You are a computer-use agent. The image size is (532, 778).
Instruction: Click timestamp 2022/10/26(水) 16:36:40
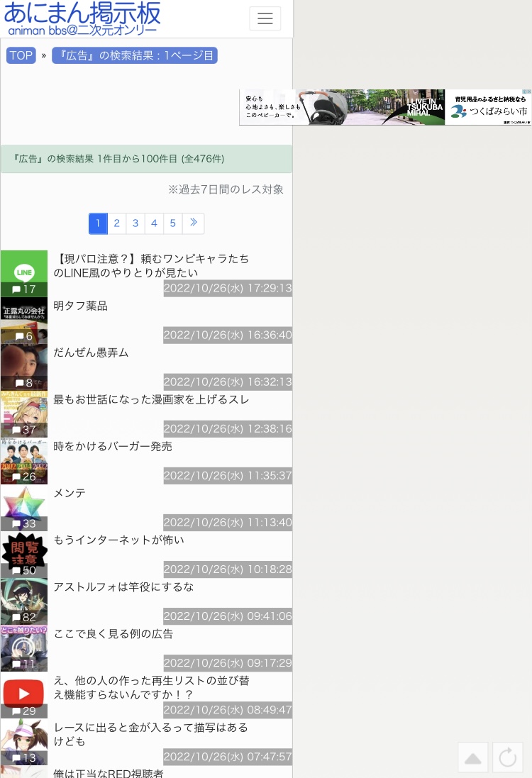pyautogui.click(x=228, y=335)
